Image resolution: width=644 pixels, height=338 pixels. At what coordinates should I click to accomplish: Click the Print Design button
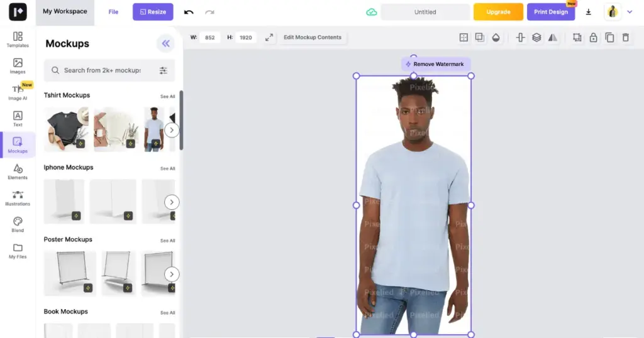[551, 12]
